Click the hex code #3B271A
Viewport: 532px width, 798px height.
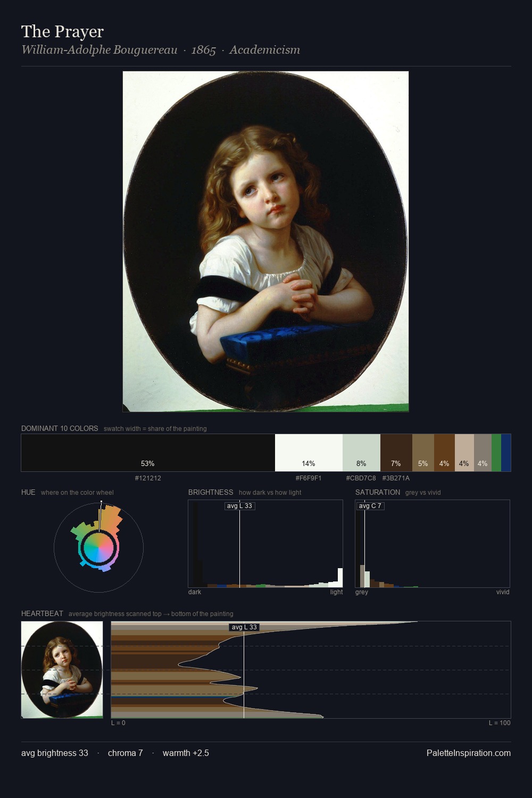point(396,478)
